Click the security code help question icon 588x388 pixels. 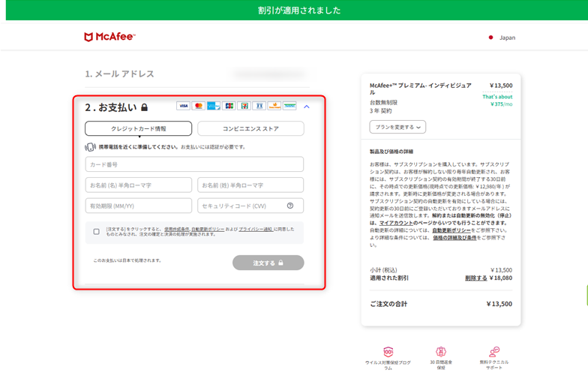pos(290,206)
